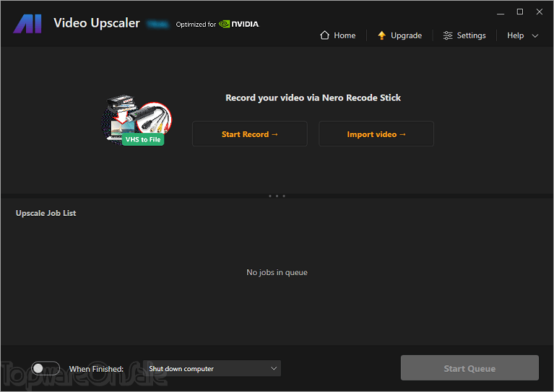Viewport: 554px width, 392px height.
Task: Expand the Help dropdown chevron
Action: pyautogui.click(x=535, y=35)
